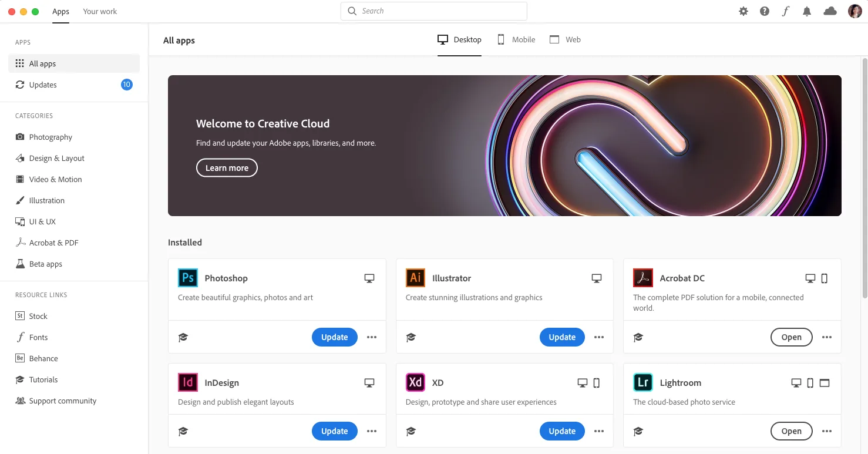
Task: Click the XD app icon
Action: [416, 382]
